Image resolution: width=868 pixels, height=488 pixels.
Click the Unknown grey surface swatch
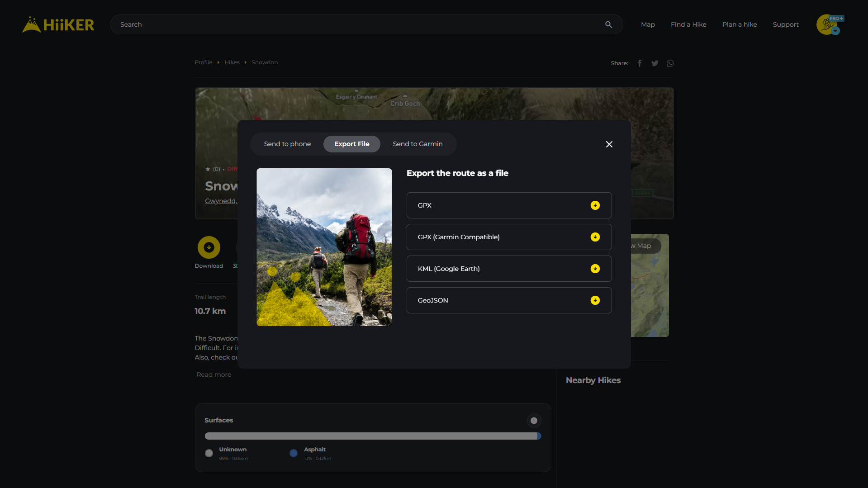coord(209,453)
